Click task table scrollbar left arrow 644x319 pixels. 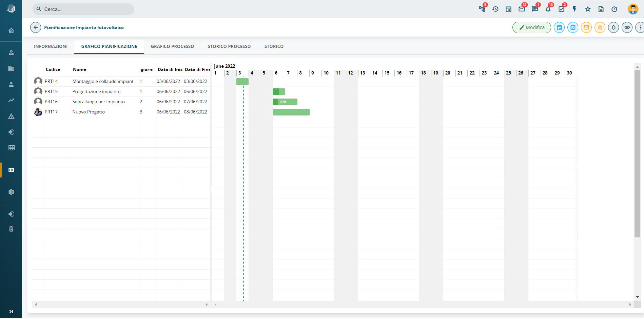point(36,304)
